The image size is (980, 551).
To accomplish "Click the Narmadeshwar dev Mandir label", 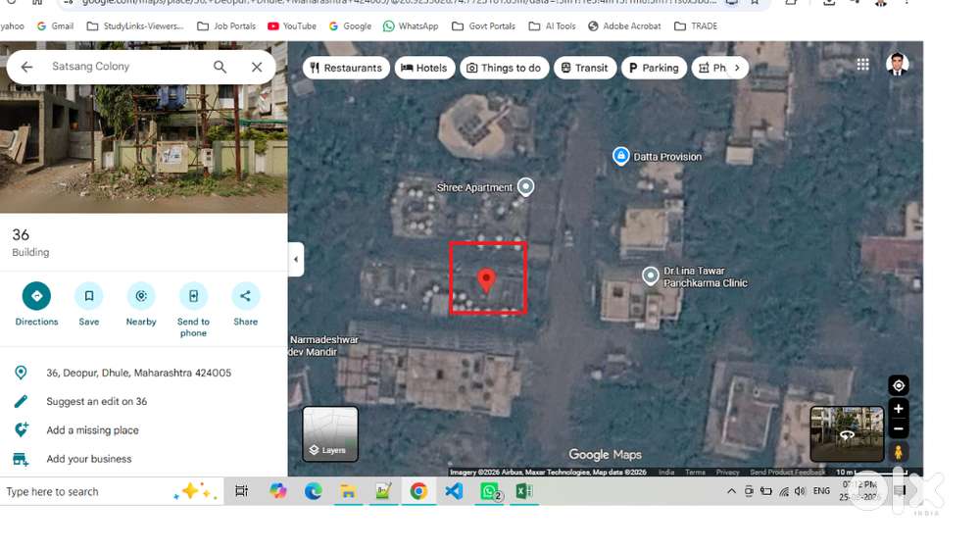I will [323, 346].
